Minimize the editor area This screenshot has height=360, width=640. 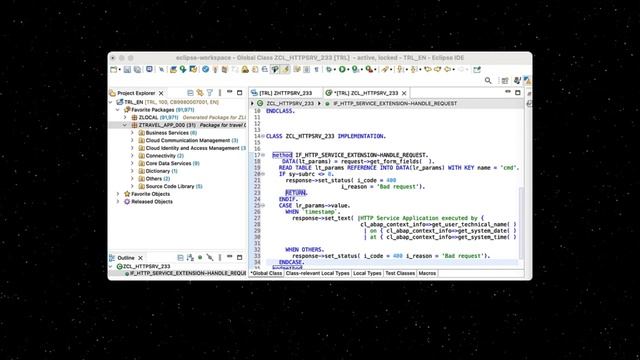[x=508, y=92]
